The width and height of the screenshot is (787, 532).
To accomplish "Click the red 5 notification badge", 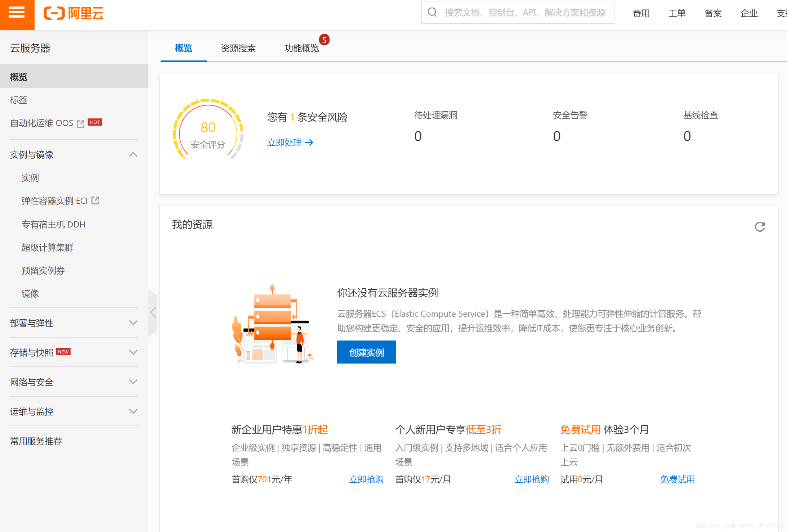I will point(324,40).
